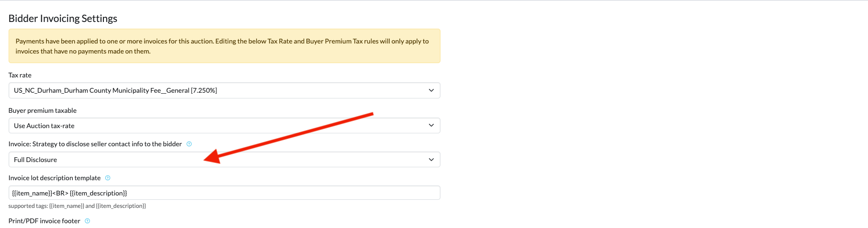This screenshot has height=228, width=868.
Task: Select the Invoice lot description template label
Action: (x=55, y=178)
